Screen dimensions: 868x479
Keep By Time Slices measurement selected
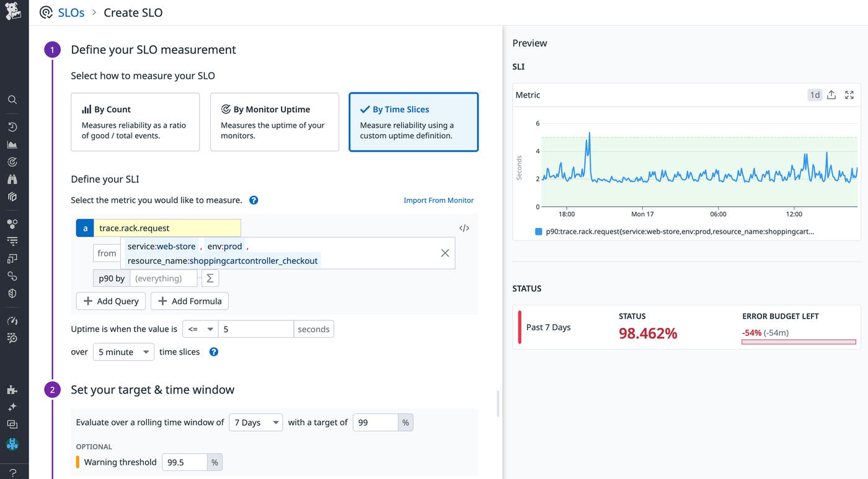(x=414, y=121)
